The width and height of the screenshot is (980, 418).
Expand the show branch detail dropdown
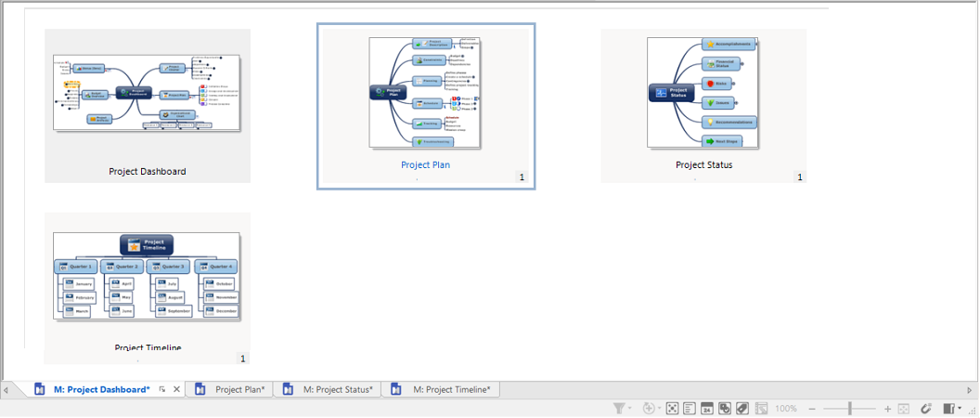(x=658, y=409)
